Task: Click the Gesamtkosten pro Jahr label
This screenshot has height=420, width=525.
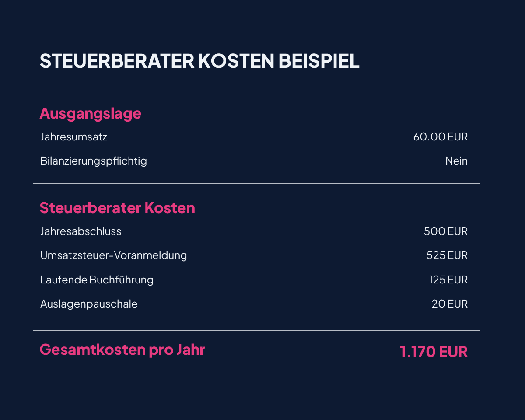Action: tap(122, 350)
